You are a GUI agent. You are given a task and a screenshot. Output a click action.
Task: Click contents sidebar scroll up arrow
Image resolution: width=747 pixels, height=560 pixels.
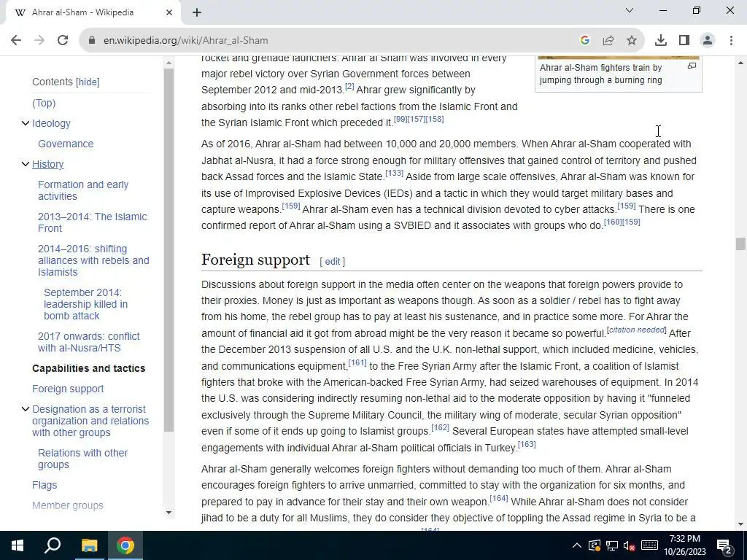pyautogui.click(x=169, y=63)
